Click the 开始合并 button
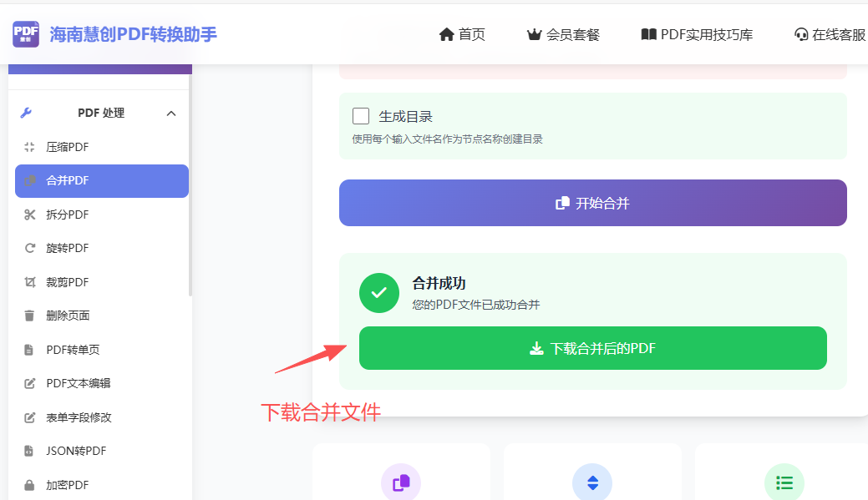This screenshot has width=868, height=500. (593, 203)
